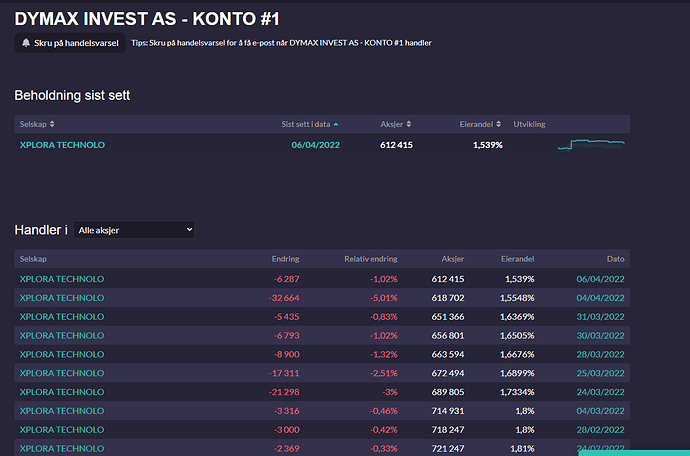Open XPLORA TECHNOLO link in holdings table
This screenshot has height=456, width=690.
(62, 145)
